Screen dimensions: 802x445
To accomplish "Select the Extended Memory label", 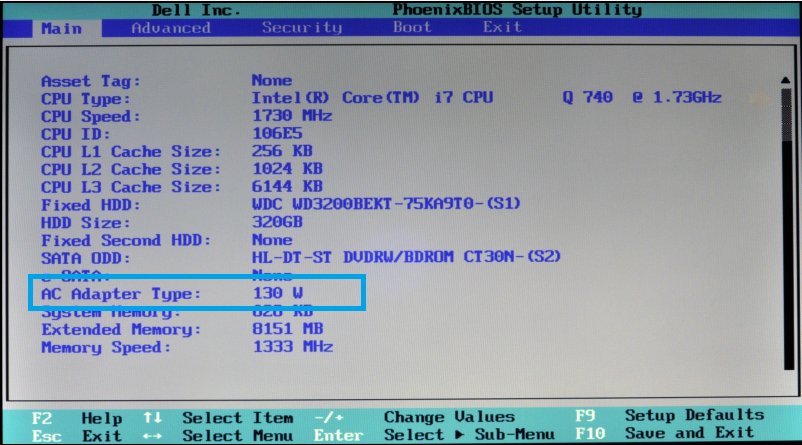I will (121, 329).
